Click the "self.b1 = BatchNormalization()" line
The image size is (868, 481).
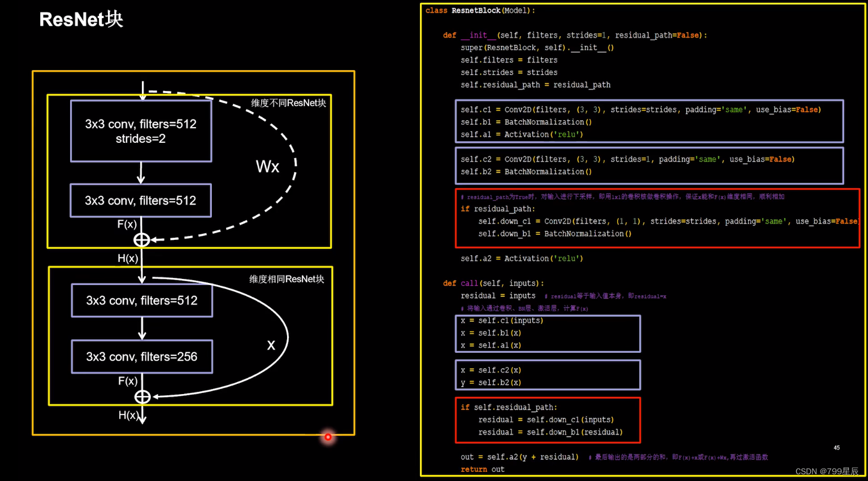[526, 122]
